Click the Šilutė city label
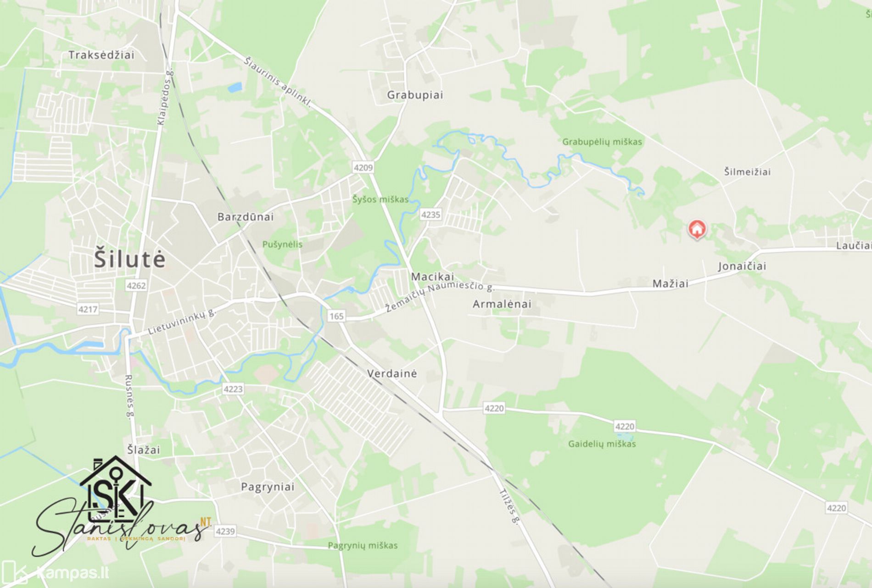This screenshot has height=588, width=872. tap(129, 259)
